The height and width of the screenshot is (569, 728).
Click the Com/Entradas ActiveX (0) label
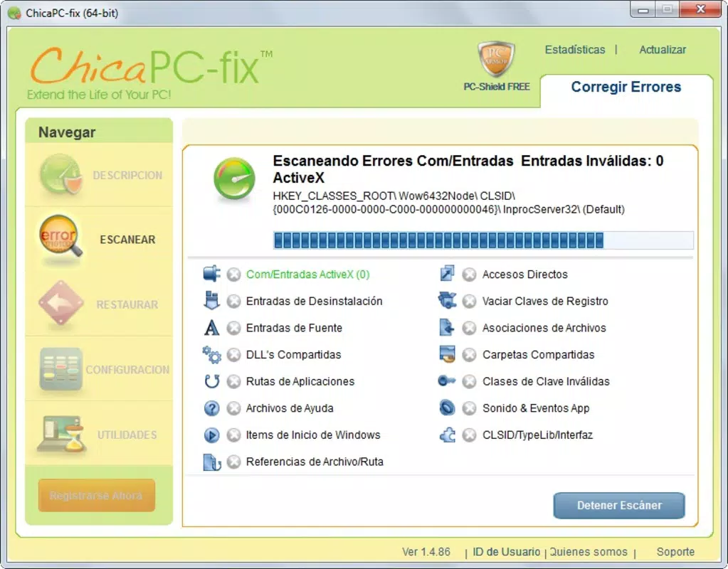coord(308,275)
